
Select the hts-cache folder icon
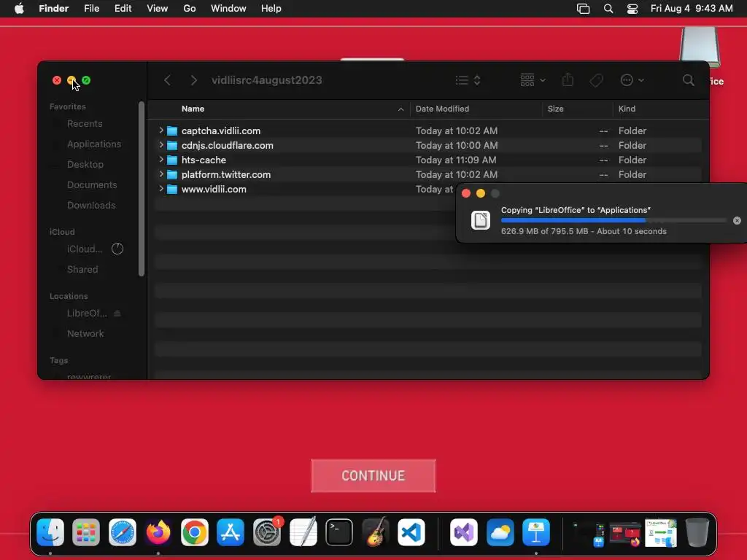tap(172, 160)
